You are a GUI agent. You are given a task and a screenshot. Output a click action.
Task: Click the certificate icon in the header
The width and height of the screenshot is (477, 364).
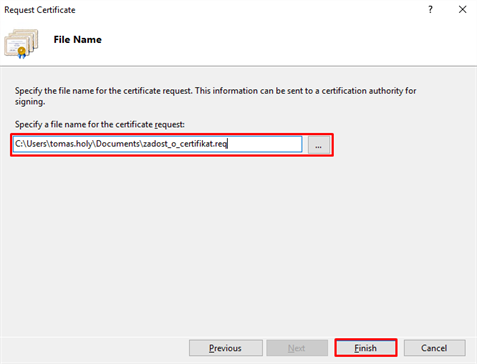click(x=21, y=44)
